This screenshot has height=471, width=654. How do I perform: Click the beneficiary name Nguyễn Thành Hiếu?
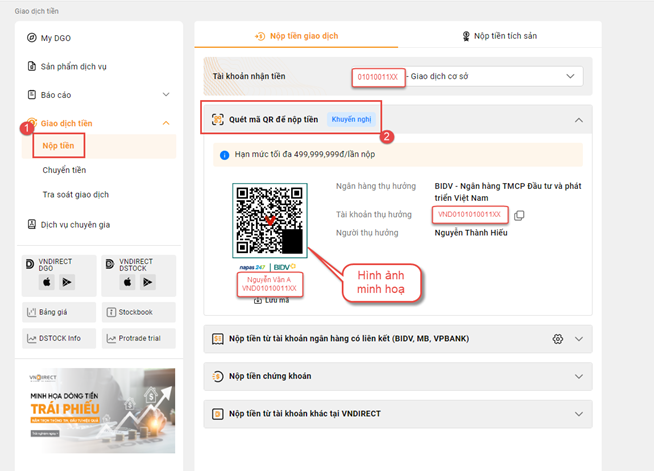pos(471,233)
